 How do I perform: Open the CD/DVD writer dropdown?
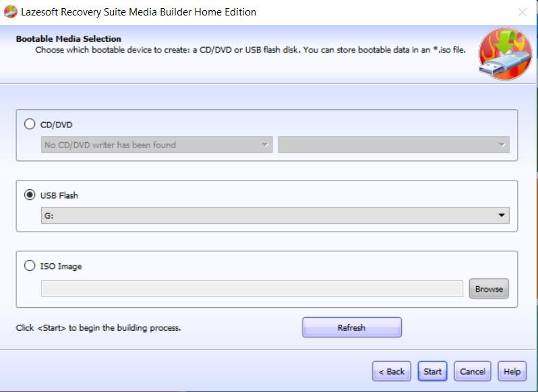[156, 145]
